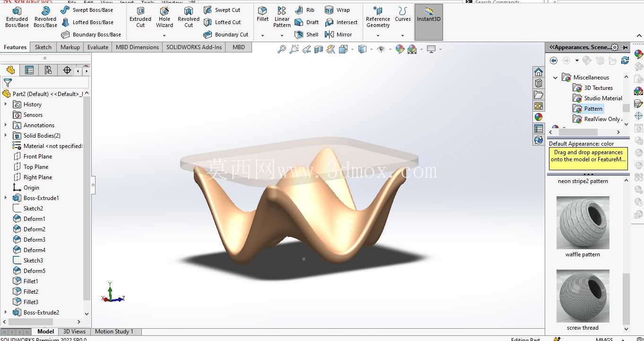This screenshot has height=341, width=644.
Task: Select the Rib tool
Action: (305, 10)
